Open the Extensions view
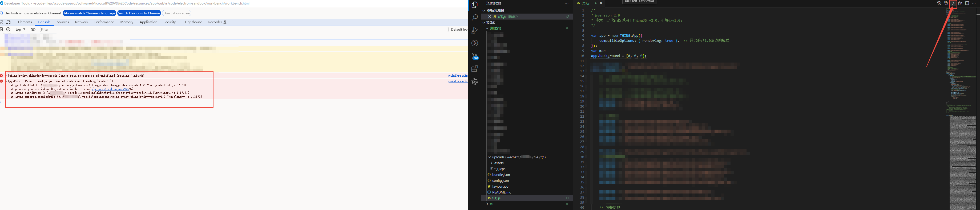 click(x=474, y=69)
